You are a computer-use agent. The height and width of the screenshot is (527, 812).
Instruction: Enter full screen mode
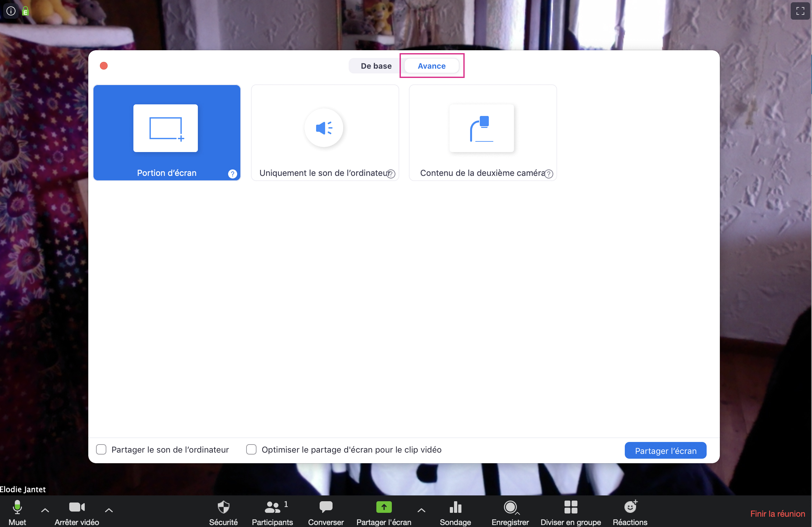coord(800,11)
